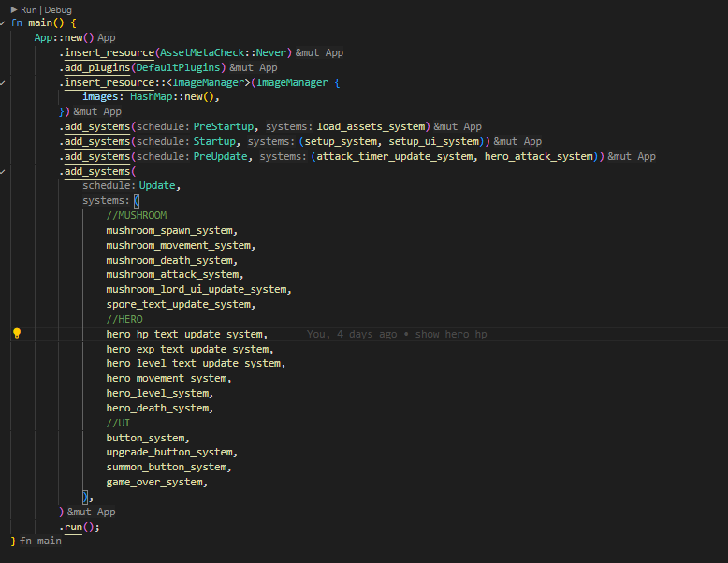Click the //MUSHROOM comment
Image resolution: width=728 pixels, height=563 pixels.
(136, 215)
